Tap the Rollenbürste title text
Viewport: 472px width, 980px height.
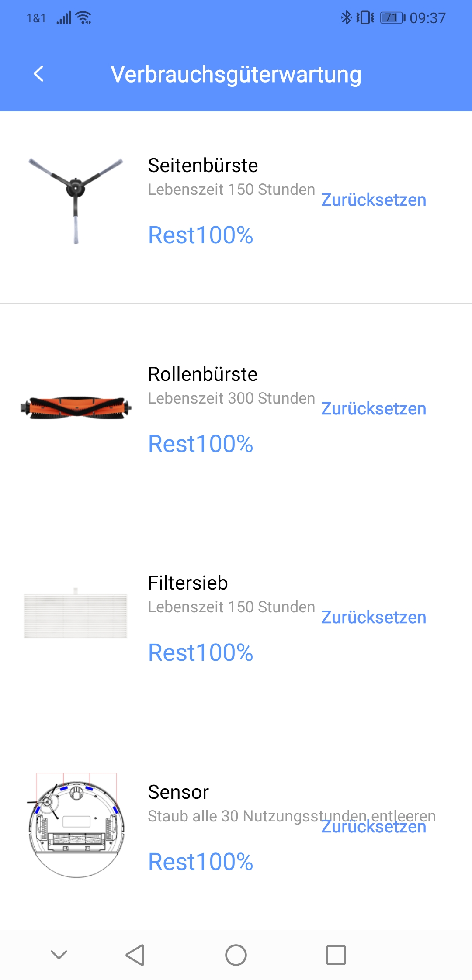point(203,374)
